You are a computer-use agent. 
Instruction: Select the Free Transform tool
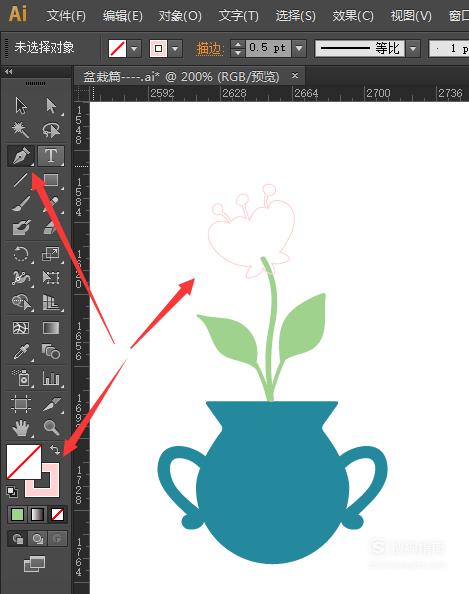pos(51,278)
